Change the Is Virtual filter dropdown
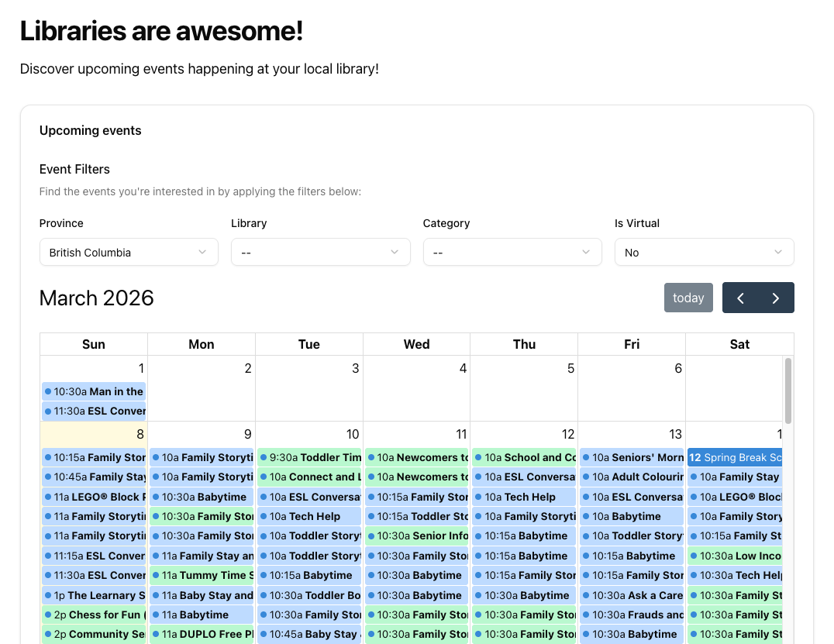Viewport: 834px width, 644px height. (x=704, y=252)
